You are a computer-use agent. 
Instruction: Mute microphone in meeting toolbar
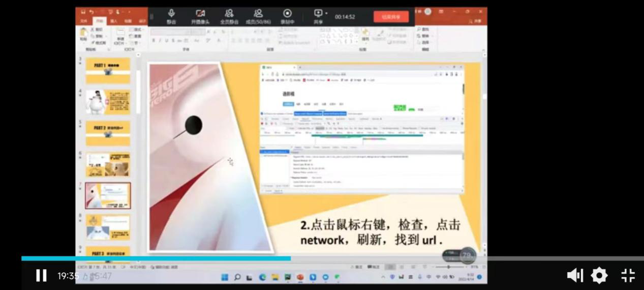[171, 16]
